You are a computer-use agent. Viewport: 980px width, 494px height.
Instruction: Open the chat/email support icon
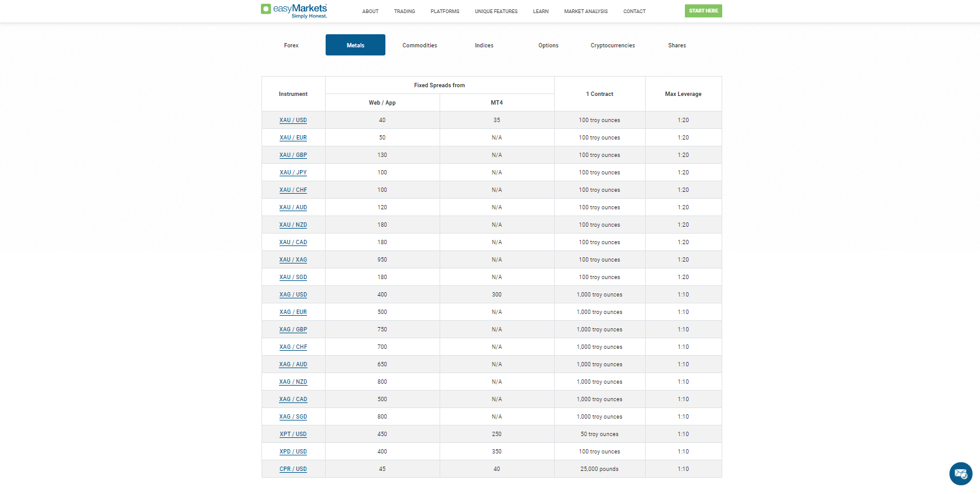[x=961, y=473]
